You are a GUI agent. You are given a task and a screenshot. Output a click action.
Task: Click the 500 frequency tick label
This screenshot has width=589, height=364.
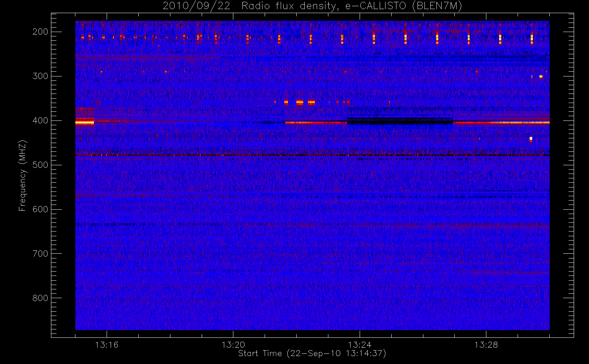(40, 165)
